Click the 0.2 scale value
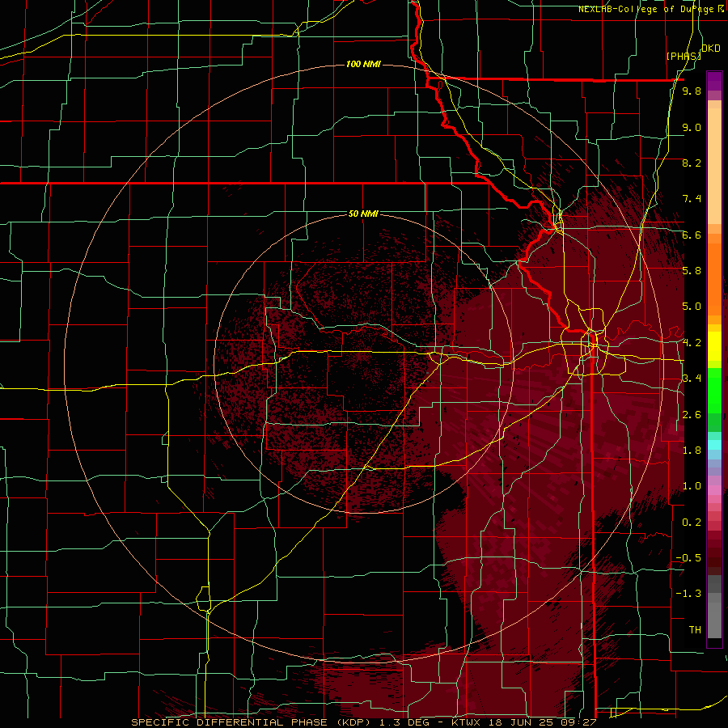 point(692,523)
